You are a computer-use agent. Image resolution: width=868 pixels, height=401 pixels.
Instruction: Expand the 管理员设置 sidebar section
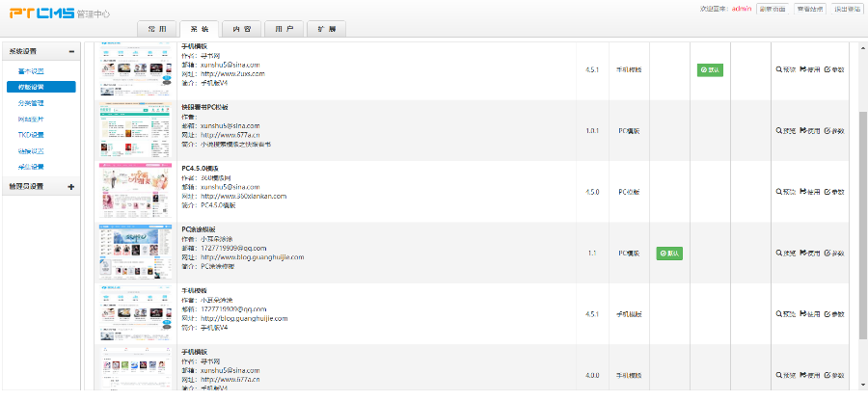71,186
